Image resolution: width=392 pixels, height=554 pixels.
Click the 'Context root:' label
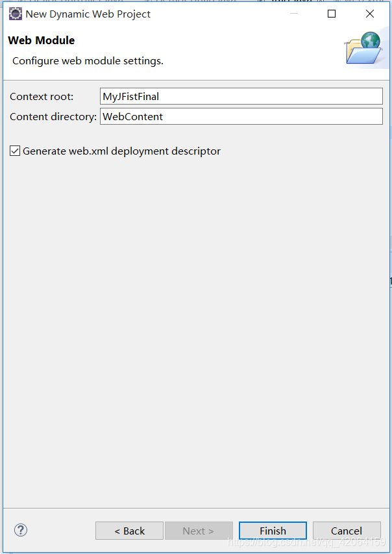coord(42,97)
